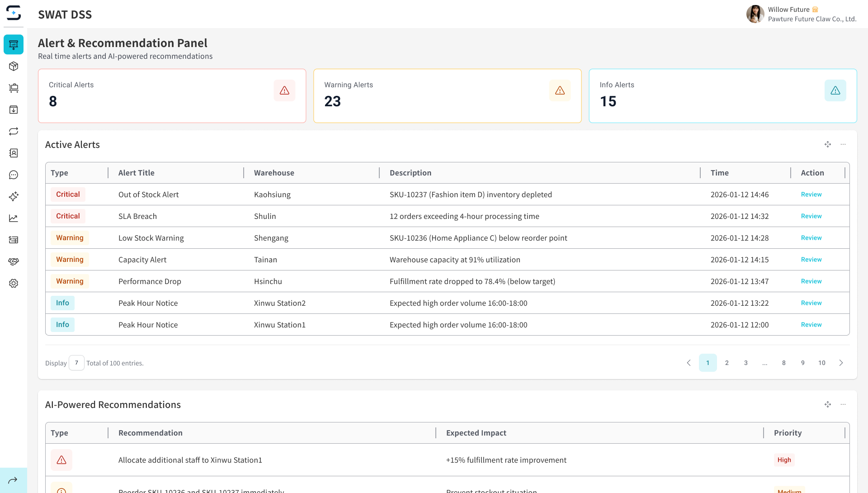Open the dashboard presentation icon in sidebar

tap(14, 45)
